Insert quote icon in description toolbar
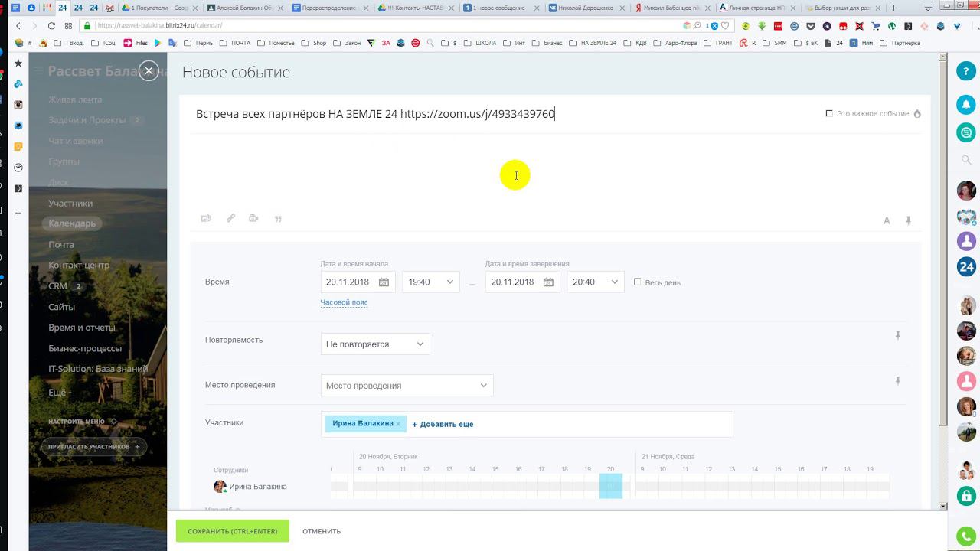Viewport: 980px width, 551px height. 278,219
